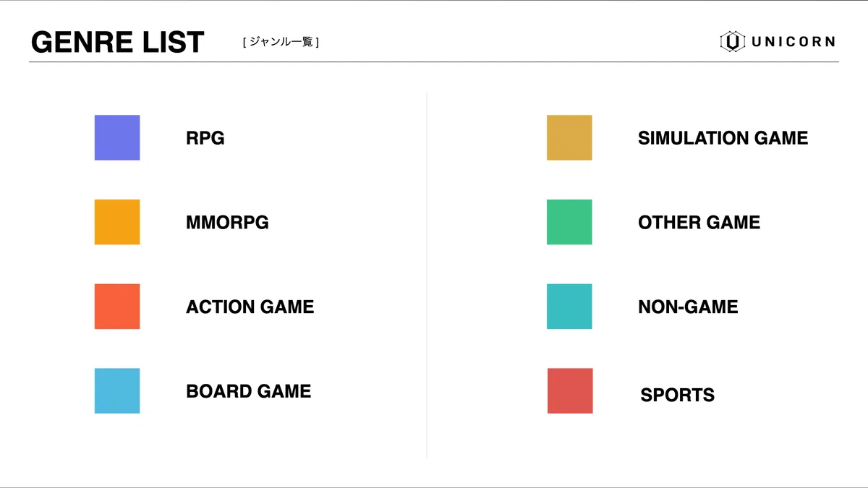Click the Japanese subtitle ジャンル一覧

click(281, 42)
